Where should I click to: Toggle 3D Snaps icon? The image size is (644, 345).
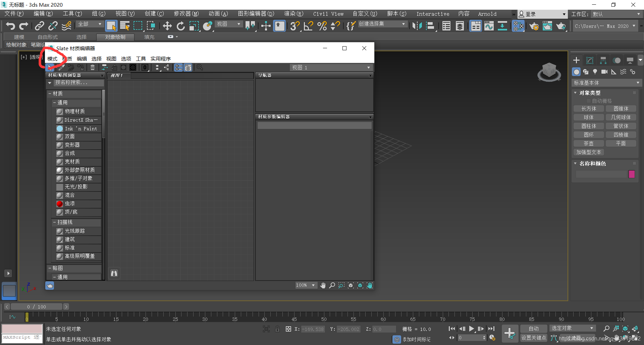[295, 26]
